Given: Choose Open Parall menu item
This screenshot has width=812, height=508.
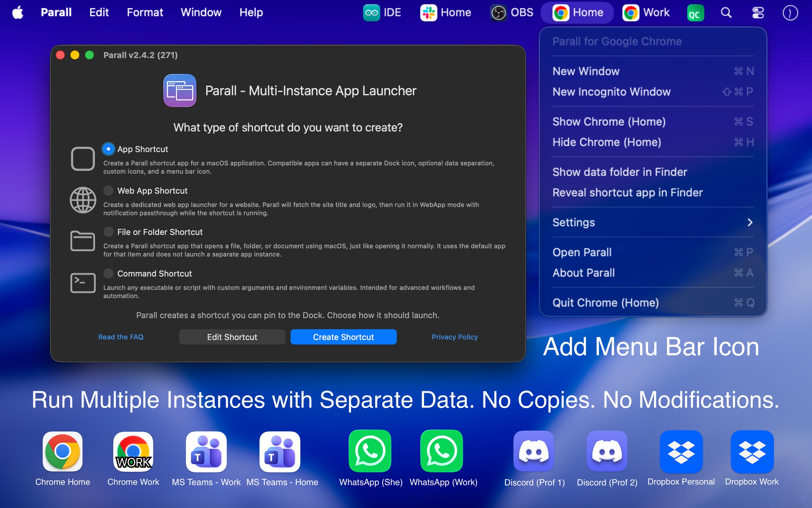Looking at the screenshot, I should 653,252.
